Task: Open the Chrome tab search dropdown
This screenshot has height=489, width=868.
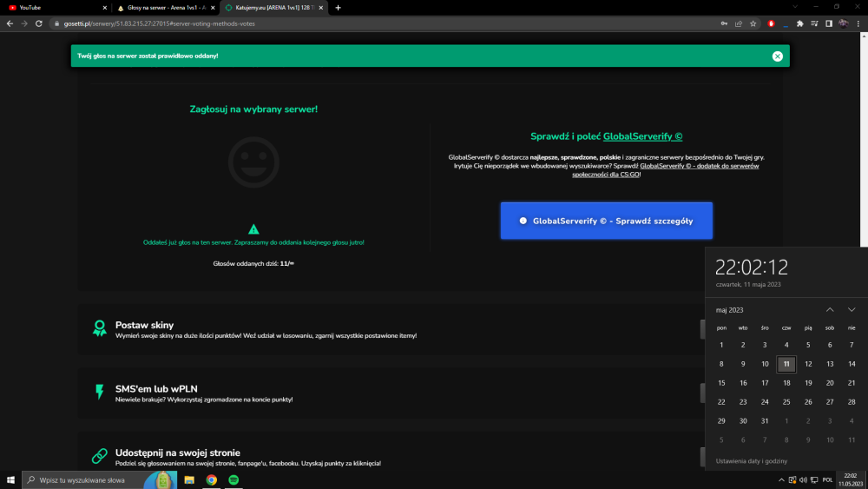Action: [x=795, y=7]
